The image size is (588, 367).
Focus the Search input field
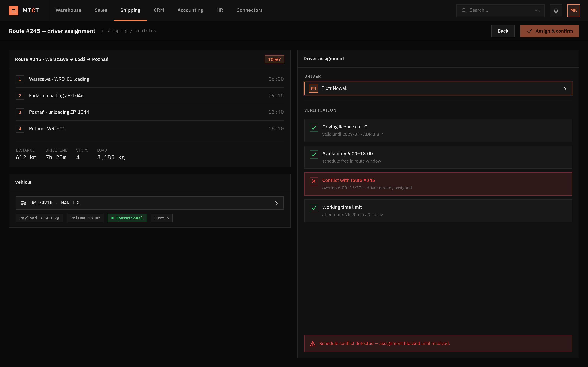(500, 10)
